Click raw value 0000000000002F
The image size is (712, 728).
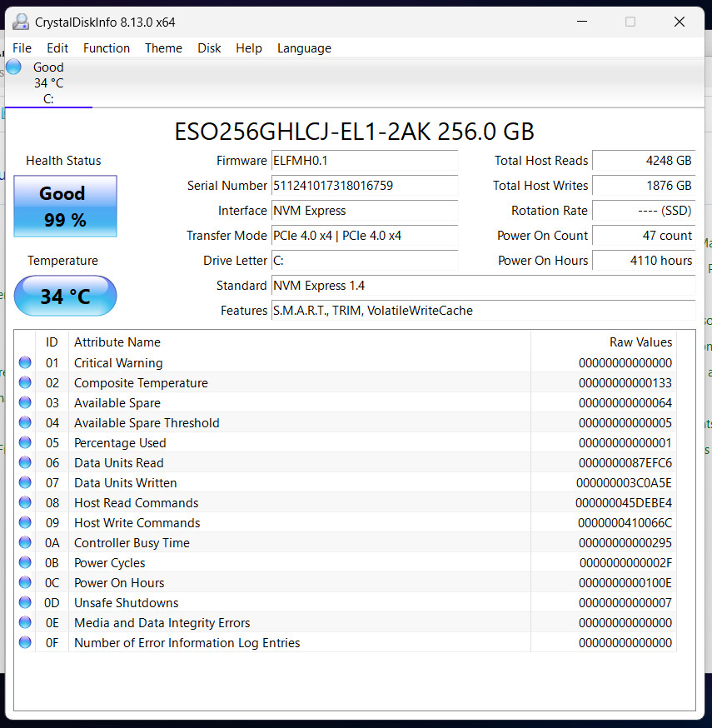tap(625, 563)
